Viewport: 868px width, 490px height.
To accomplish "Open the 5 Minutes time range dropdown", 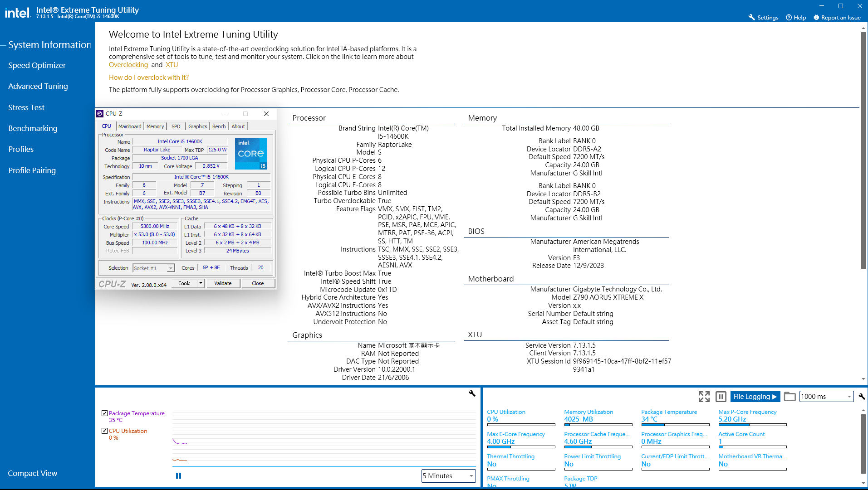I will (x=448, y=475).
